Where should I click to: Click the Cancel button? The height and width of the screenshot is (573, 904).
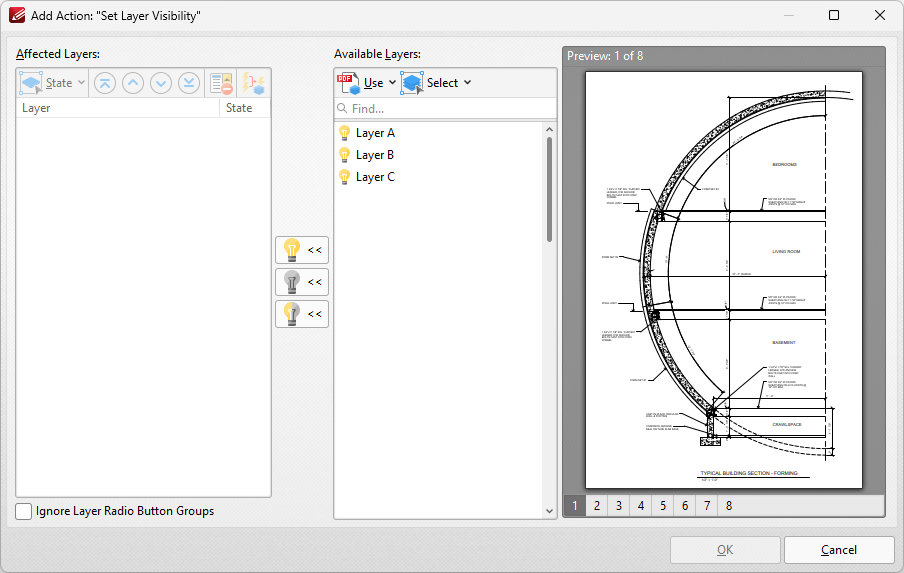[x=839, y=550]
